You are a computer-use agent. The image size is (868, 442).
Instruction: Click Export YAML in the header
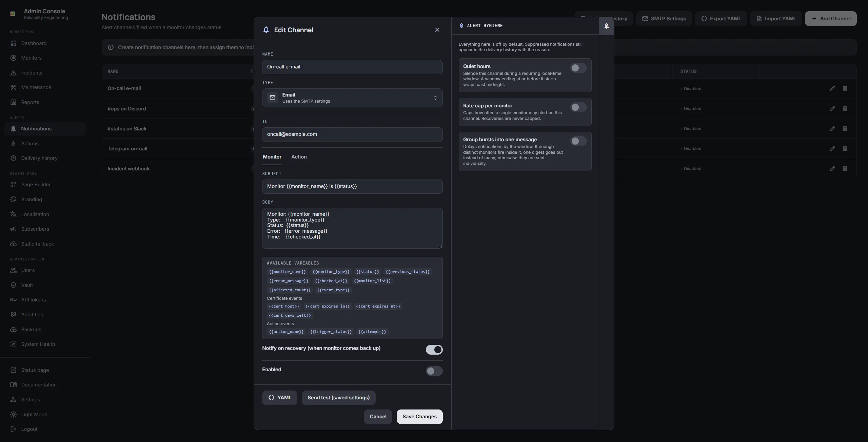[x=721, y=19]
